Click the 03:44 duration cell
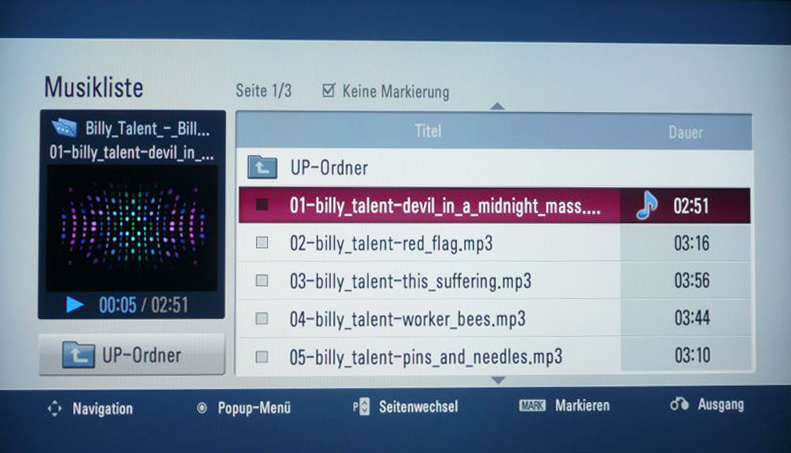Screen dimensions: 791x453 click(692, 318)
